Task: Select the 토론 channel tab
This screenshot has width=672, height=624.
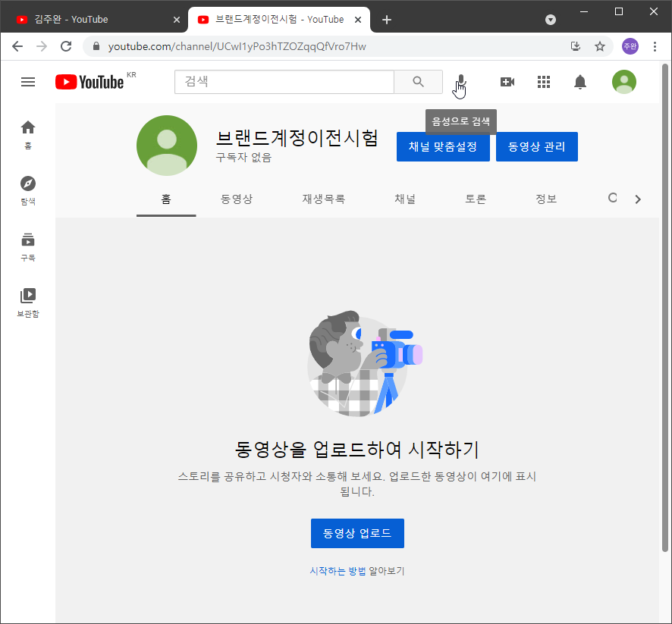Action: tap(476, 199)
